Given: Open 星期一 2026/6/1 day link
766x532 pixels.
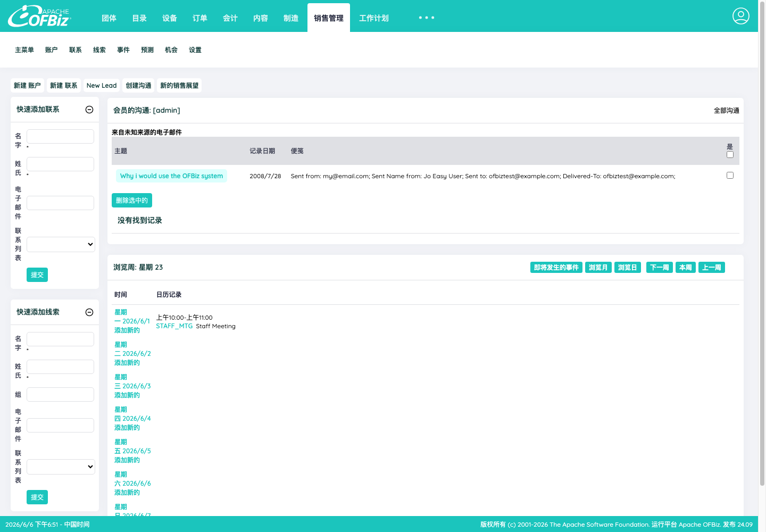Looking at the screenshot, I should [132, 317].
